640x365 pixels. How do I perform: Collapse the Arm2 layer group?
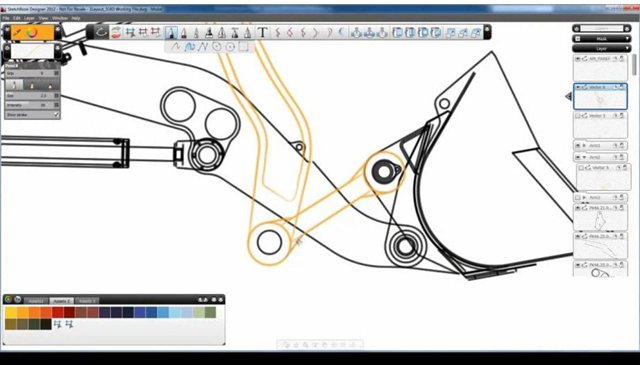click(x=584, y=157)
